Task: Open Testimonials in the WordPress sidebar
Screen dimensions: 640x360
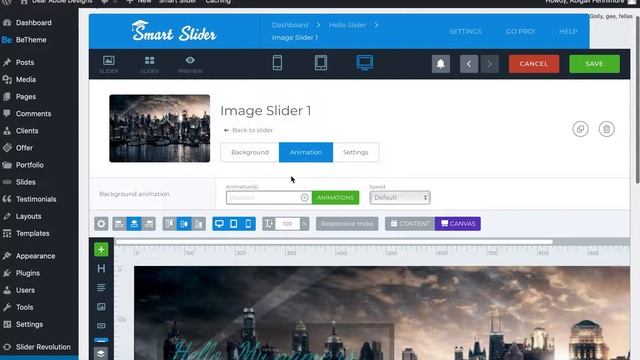Action: coord(36,199)
